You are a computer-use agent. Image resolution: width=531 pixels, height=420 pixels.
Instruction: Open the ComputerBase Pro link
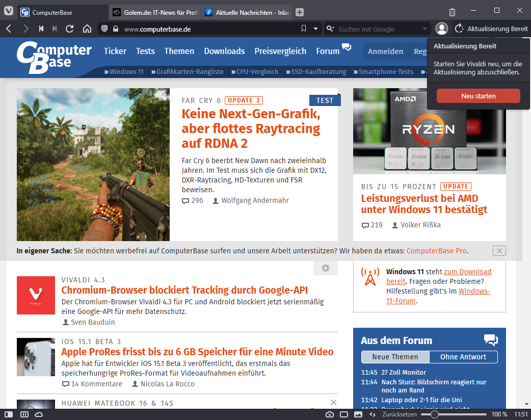click(437, 251)
